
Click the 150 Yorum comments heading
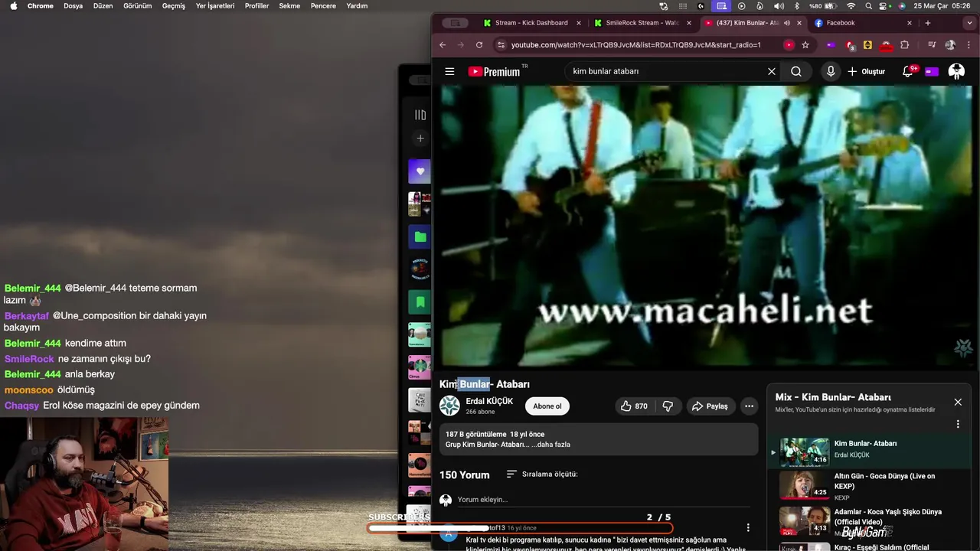coord(464,475)
